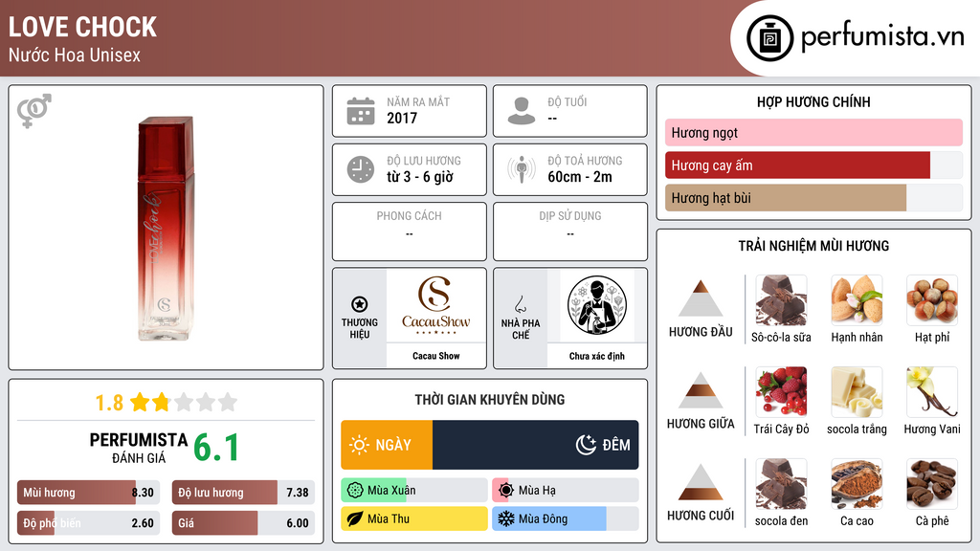The height and width of the screenshot is (551, 980).
Task: Click the snowflake icon for Mùa Đông
Action: click(x=506, y=518)
